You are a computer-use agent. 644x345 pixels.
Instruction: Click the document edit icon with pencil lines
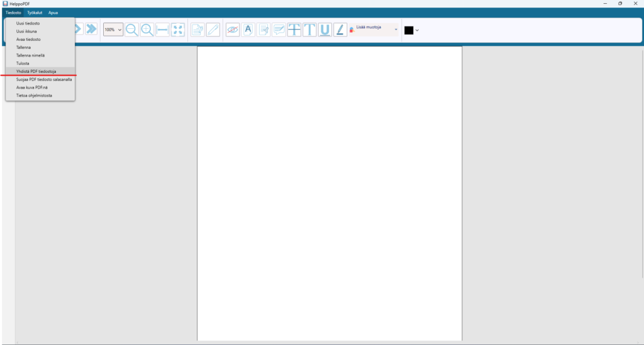click(197, 30)
